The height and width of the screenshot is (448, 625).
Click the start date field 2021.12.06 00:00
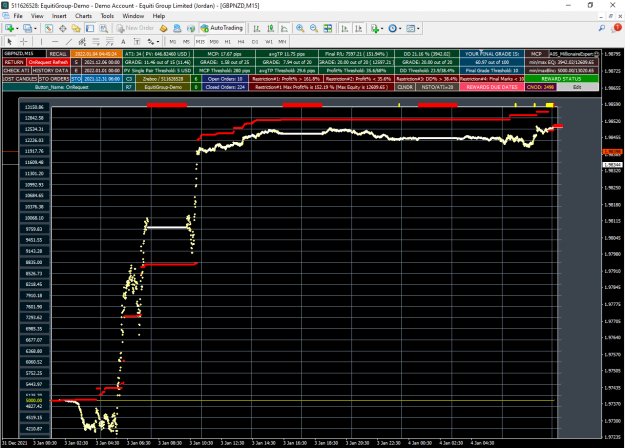pyautogui.click(x=102, y=62)
